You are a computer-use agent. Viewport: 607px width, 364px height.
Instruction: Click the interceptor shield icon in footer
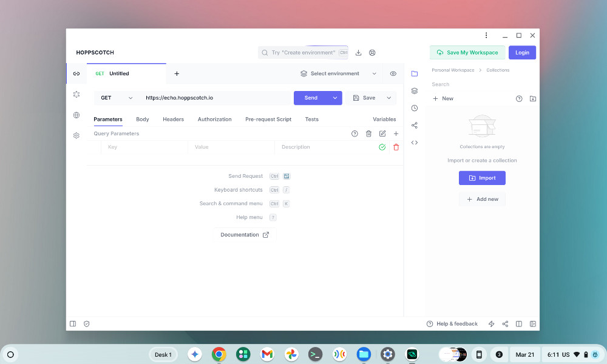(87, 324)
